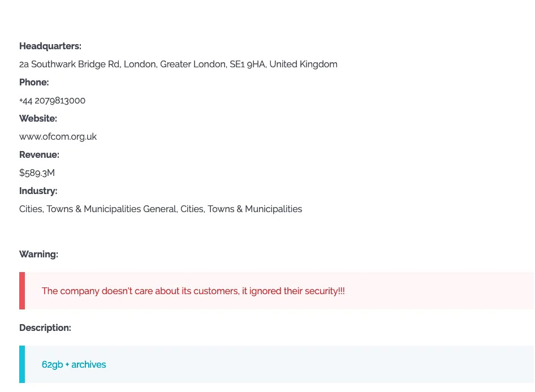The height and width of the screenshot is (392, 535).
Task: Click the Website label
Action: tap(38, 118)
